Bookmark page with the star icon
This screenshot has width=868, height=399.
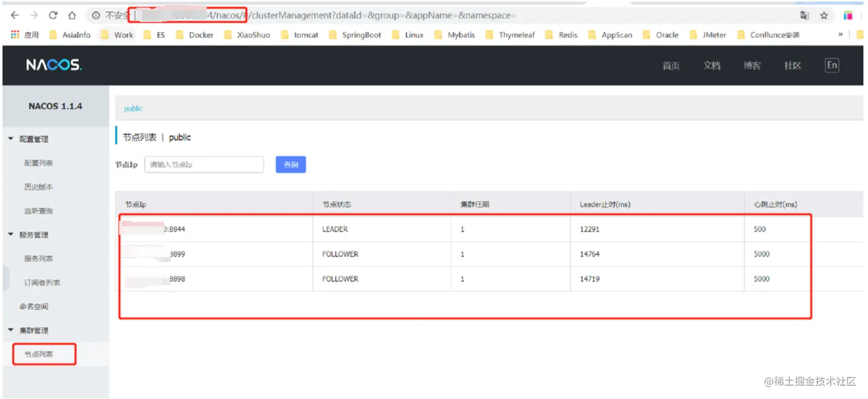point(824,16)
